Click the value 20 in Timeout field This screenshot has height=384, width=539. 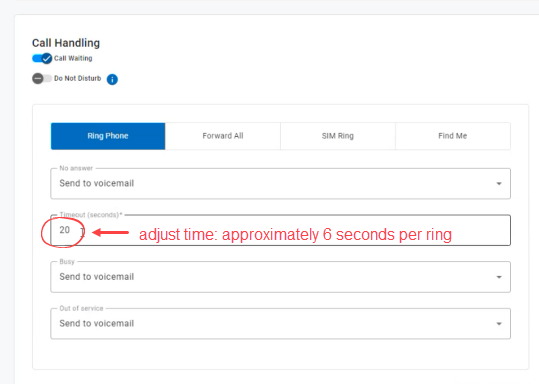[65, 230]
